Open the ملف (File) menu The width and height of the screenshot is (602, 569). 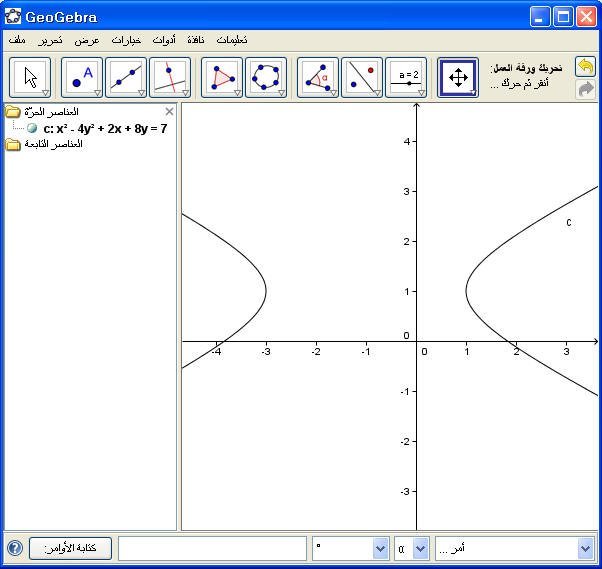click(17, 40)
